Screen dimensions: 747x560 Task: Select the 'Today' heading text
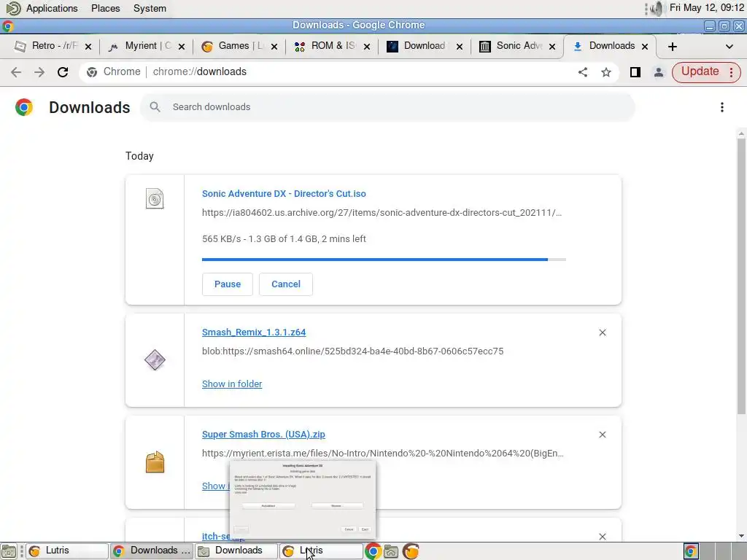tap(139, 156)
